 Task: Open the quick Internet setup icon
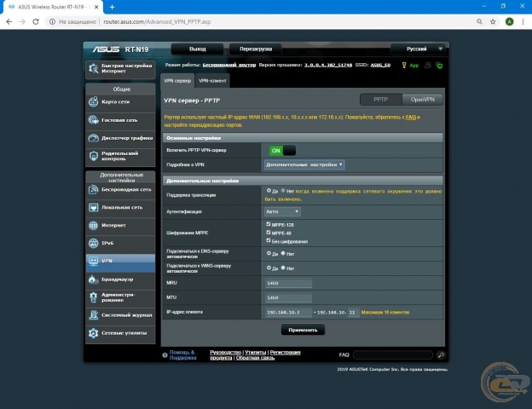[93, 68]
